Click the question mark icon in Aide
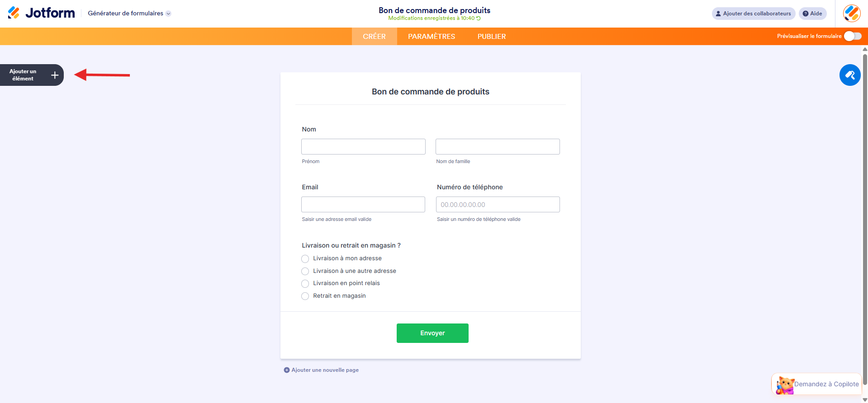The width and height of the screenshot is (868, 403). point(806,14)
